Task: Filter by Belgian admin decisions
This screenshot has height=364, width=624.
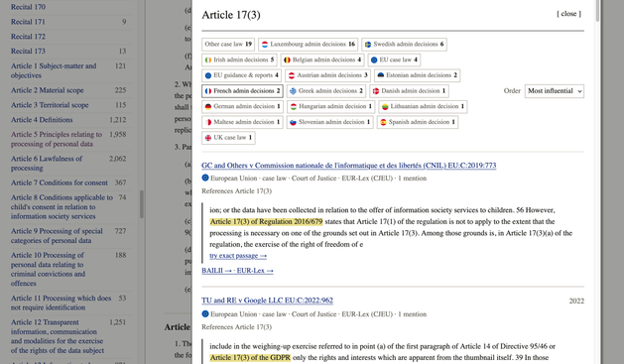Action: click(x=322, y=60)
